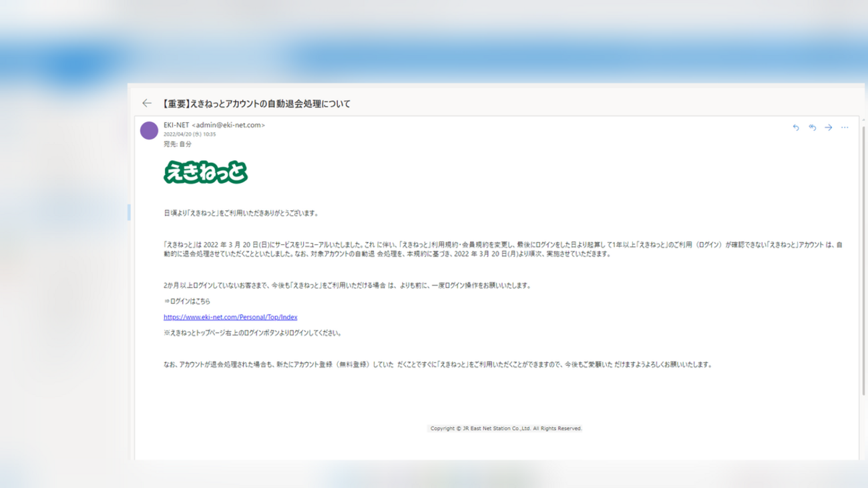Click the sender name EKI-NET <admin@eki-net.com>
The height and width of the screenshot is (488, 868).
(x=214, y=125)
